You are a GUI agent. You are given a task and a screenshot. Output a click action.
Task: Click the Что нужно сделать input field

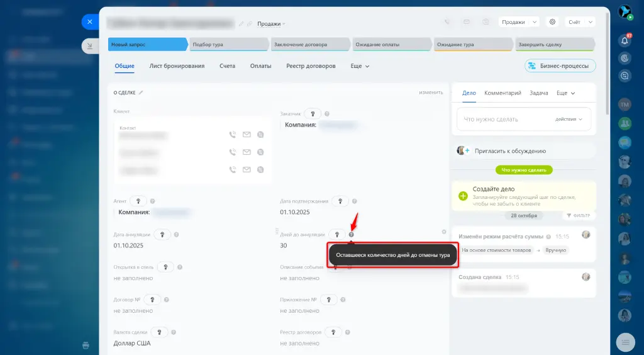tap(503, 119)
